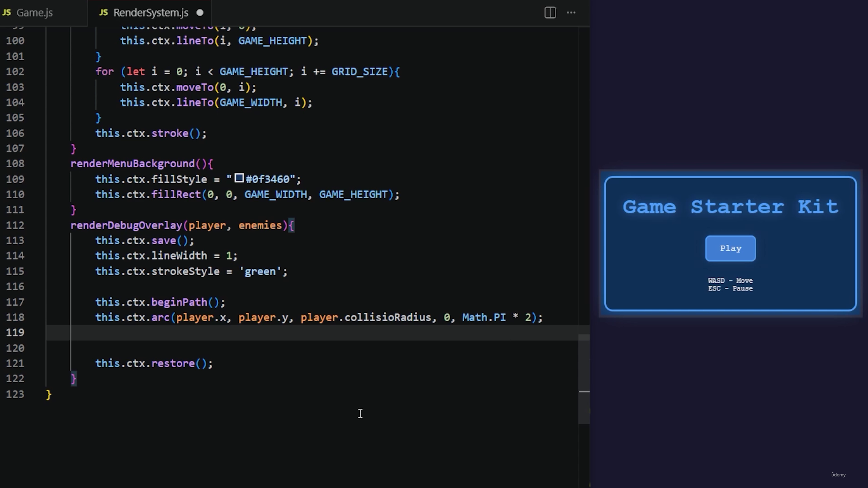Click the renderDebugOverlay method name
Screen dimensions: 868x488
[126, 225]
